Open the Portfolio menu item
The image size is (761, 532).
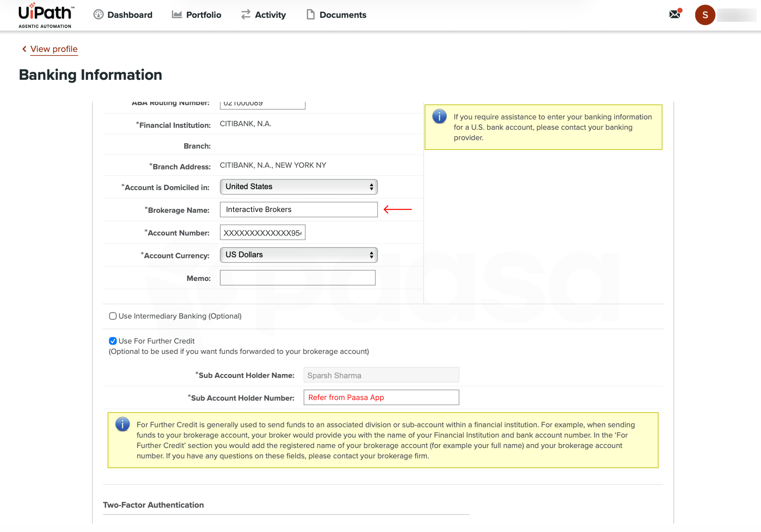tap(203, 15)
